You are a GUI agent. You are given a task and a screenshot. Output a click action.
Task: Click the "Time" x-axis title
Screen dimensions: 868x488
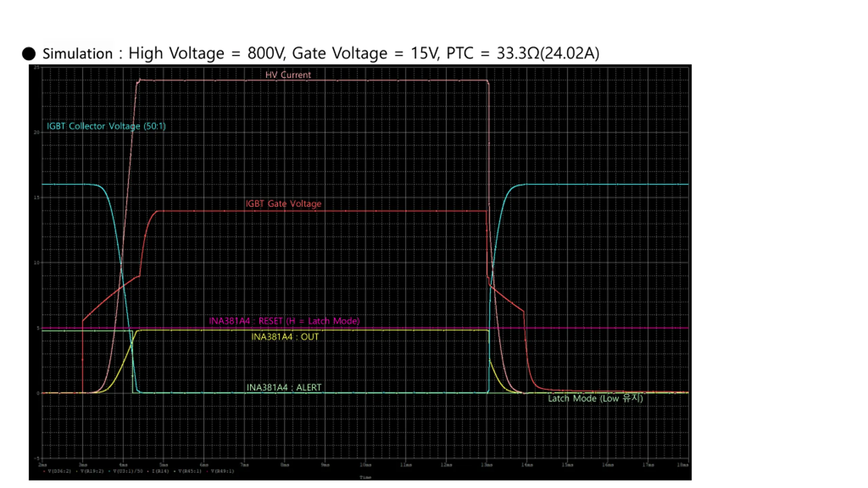365,477
